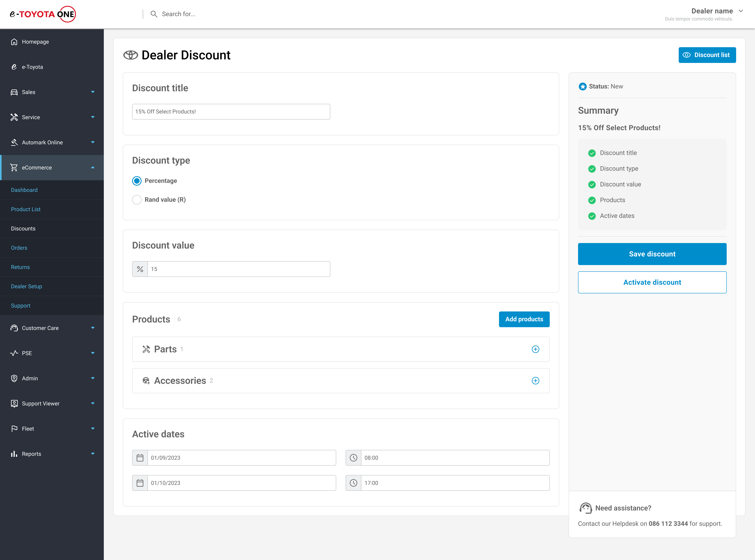
Task: Expand the Parts product group
Action: [535, 349]
